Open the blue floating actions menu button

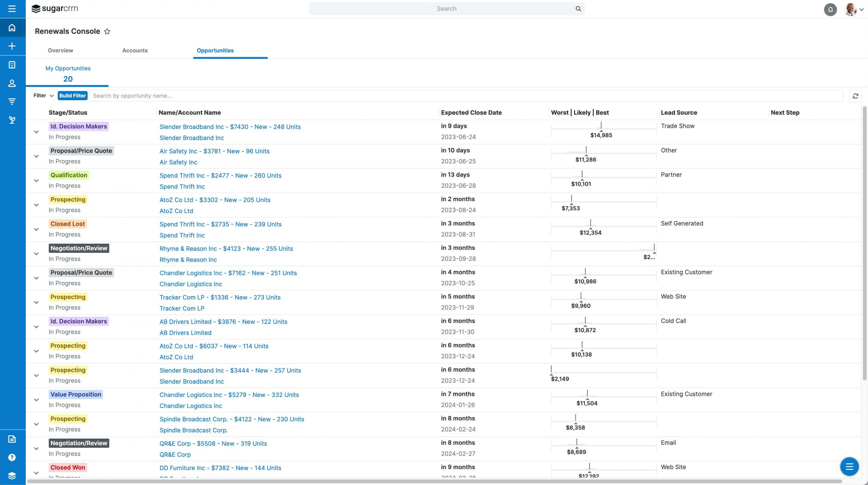(x=849, y=467)
